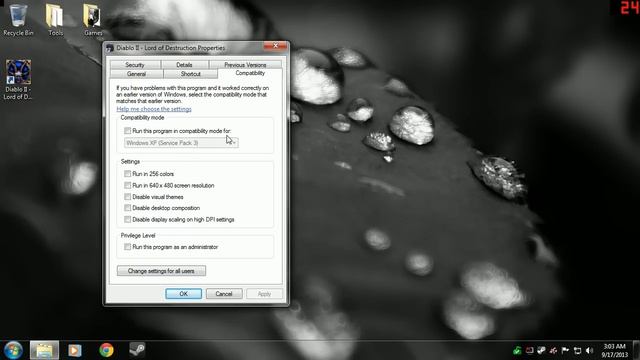640x360 pixels.
Task: Check Disable visual themes
Action: click(128, 197)
